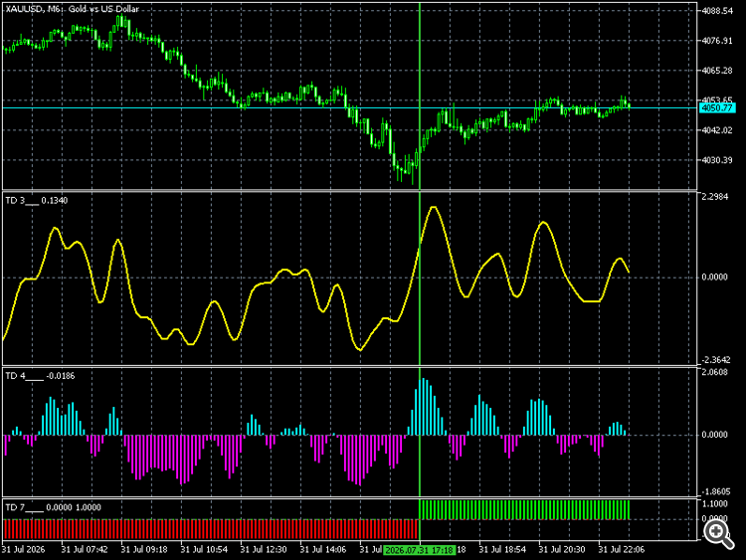Select the cyan 4050.77 current price tag
The image size is (746, 560).
[717, 108]
